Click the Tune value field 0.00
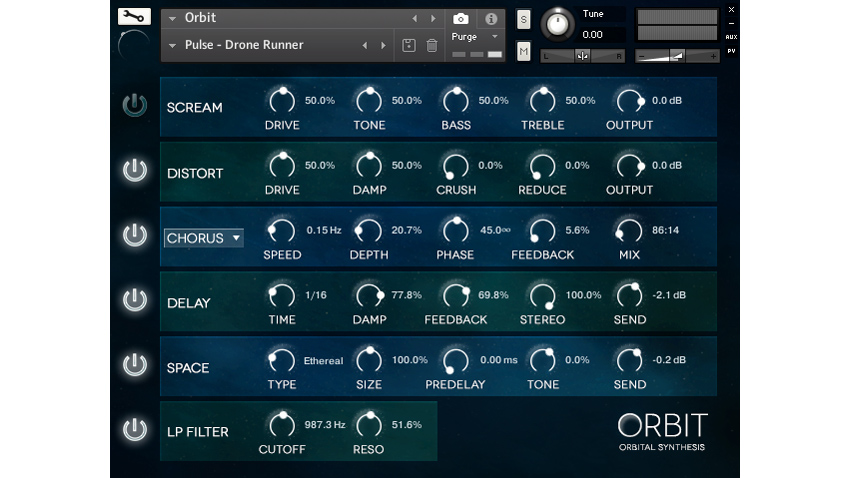 602,35
